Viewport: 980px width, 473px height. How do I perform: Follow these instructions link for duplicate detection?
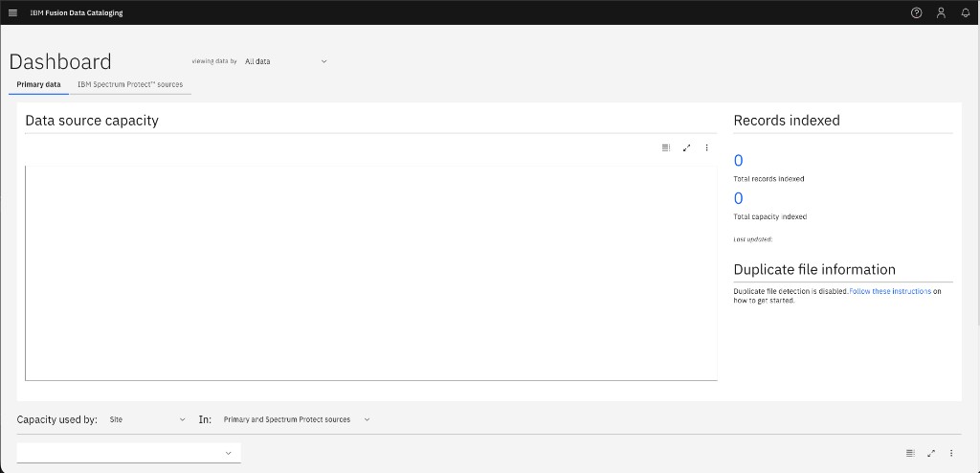pyautogui.click(x=890, y=292)
